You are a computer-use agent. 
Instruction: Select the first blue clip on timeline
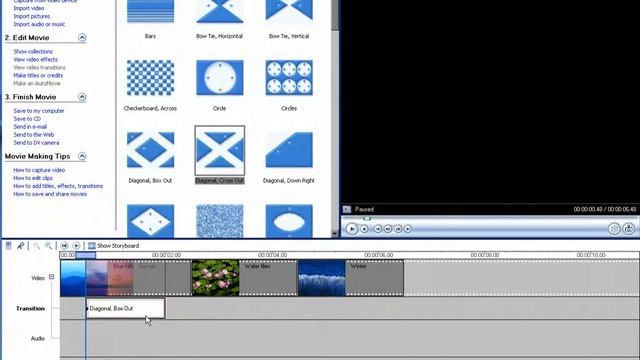pyautogui.click(x=73, y=278)
